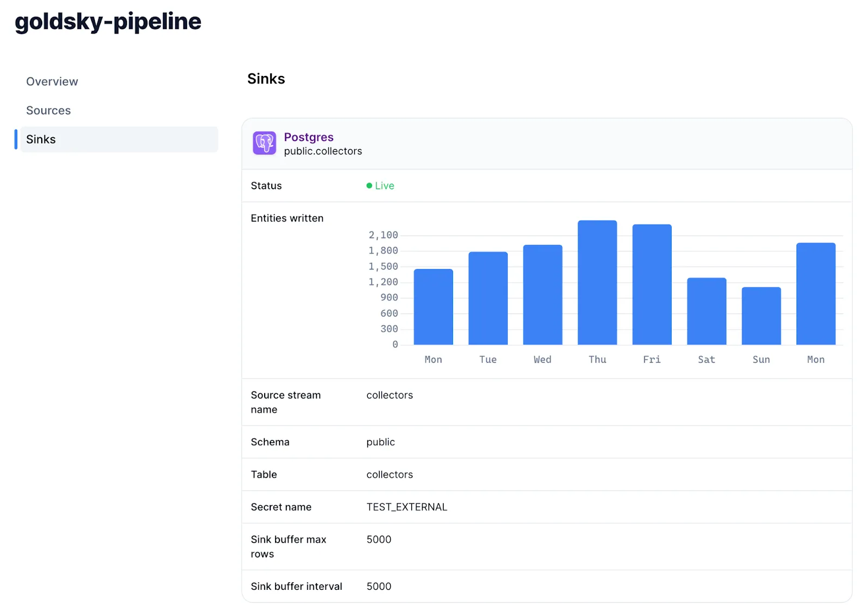Click the green Live status indicator

[x=380, y=185]
